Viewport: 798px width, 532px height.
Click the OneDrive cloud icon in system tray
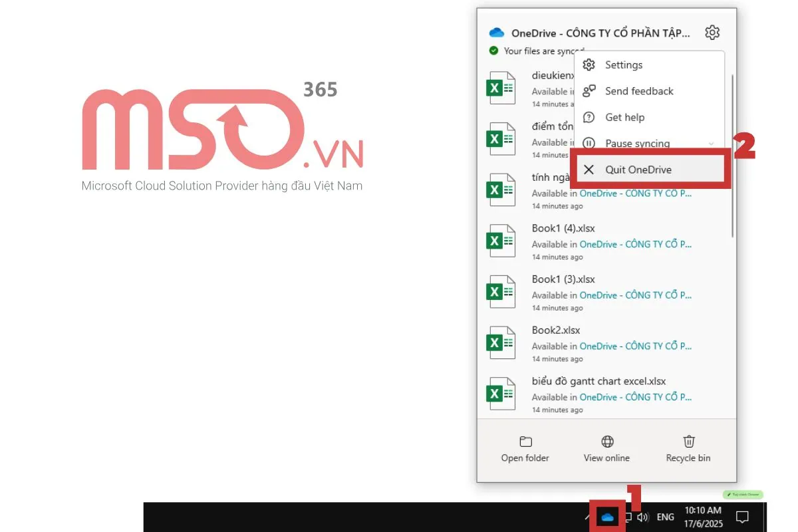[x=607, y=517]
